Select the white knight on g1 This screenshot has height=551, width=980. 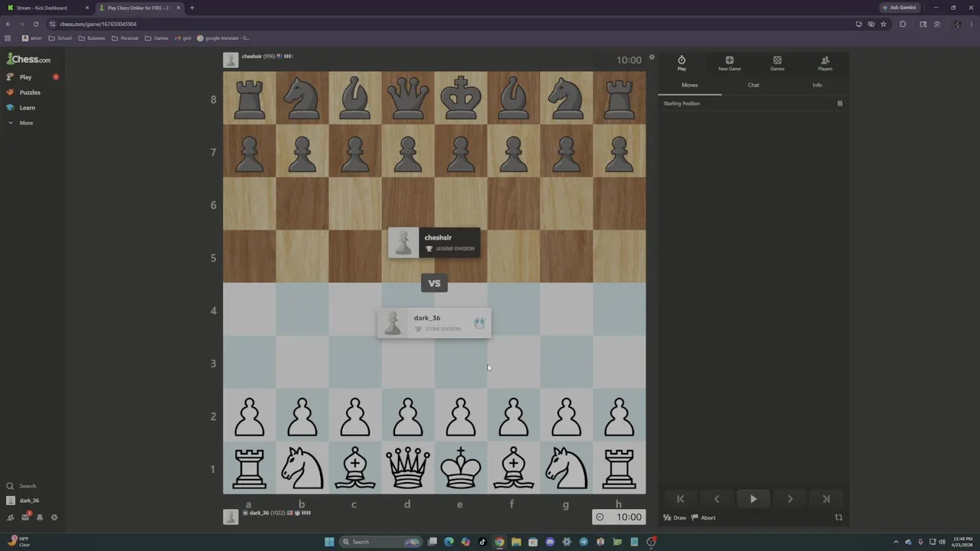567,469
